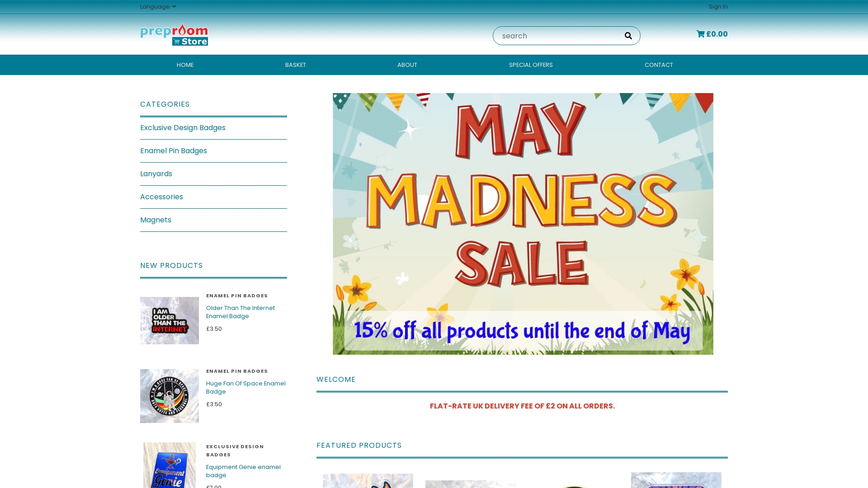This screenshot has height=488, width=868.
Task: Click the Preproom Store logo
Action: 174,34
